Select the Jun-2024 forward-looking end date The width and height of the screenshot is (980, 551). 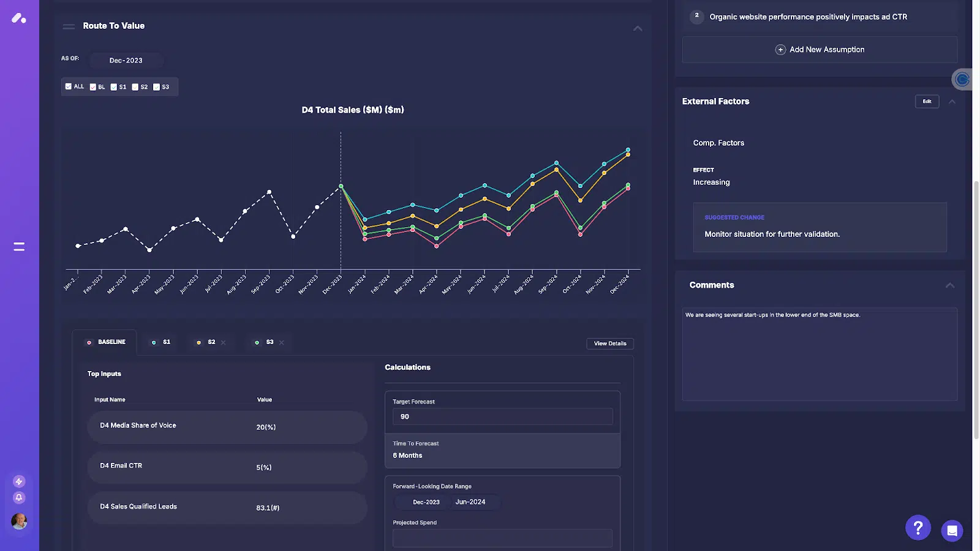pyautogui.click(x=470, y=502)
